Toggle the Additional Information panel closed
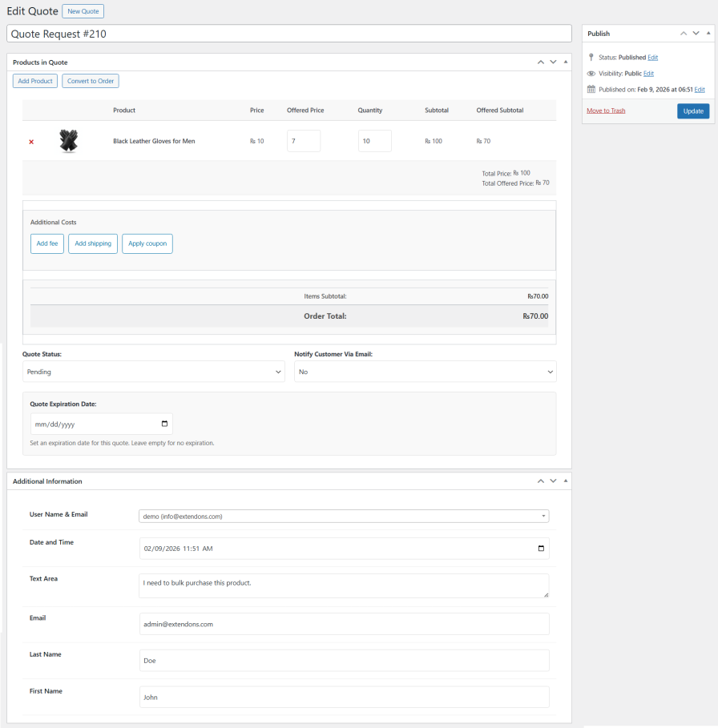The height and width of the screenshot is (728, 718). (565, 481)
